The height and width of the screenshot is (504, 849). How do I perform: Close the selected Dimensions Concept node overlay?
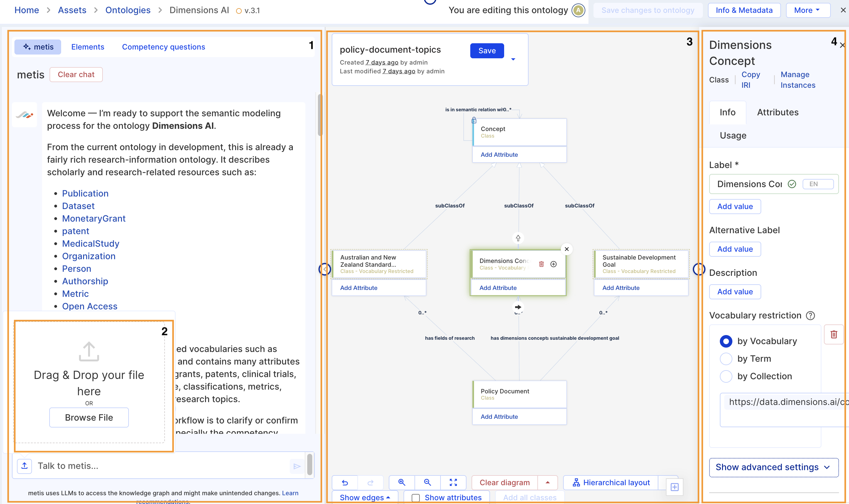[567, 249]
